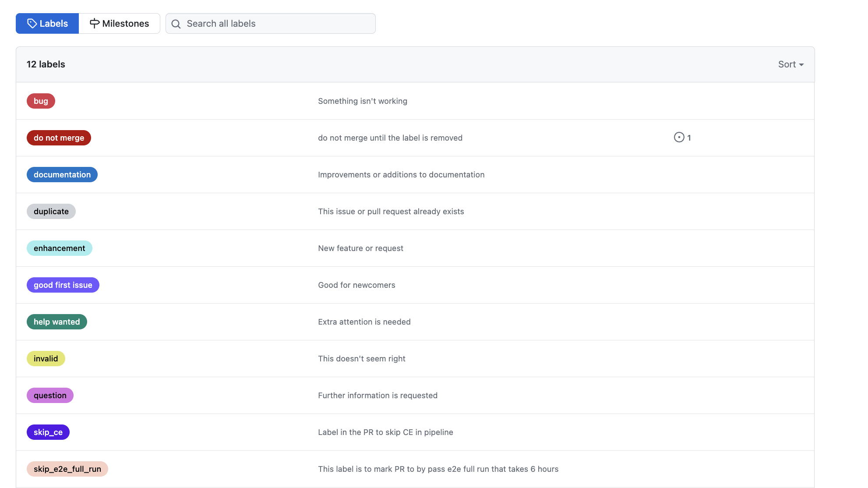The height and width of the screenshot is (488, 868).
Task: Click 'Good for newcomers' description
Action: 356,285
